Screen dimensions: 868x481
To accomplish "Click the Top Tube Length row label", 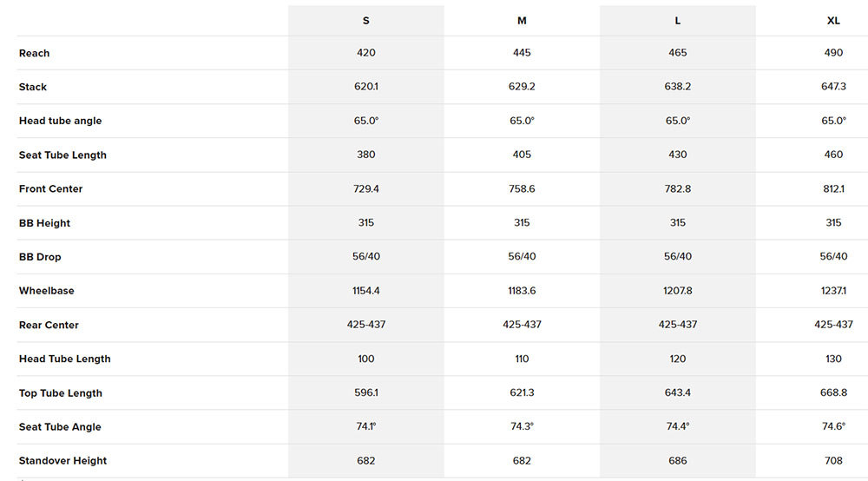I will [61, 393].
